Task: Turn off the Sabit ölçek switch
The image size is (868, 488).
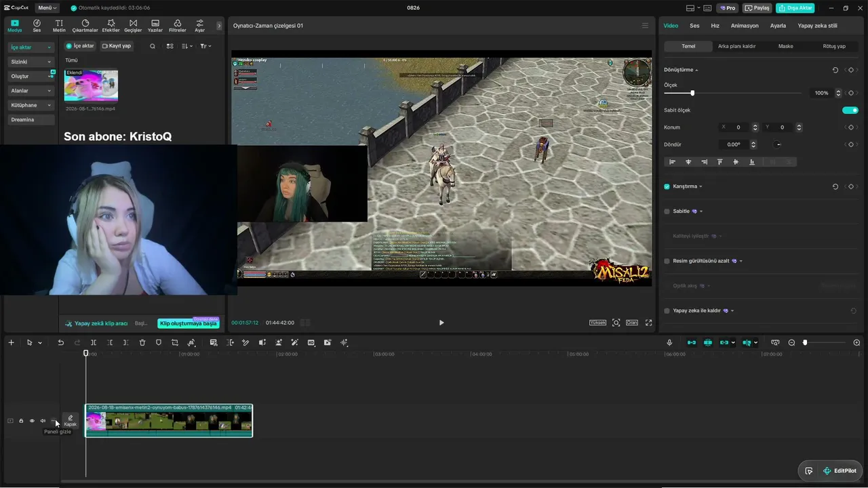Action: 850,110
